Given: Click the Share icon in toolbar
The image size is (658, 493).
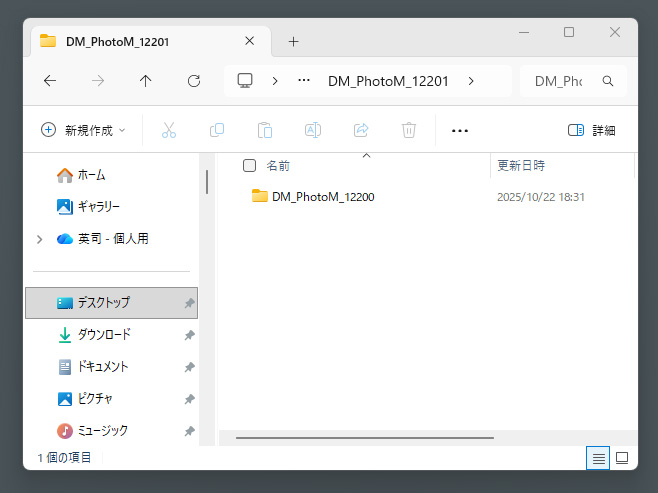Looking at the screenshot, I should point(361,130).
